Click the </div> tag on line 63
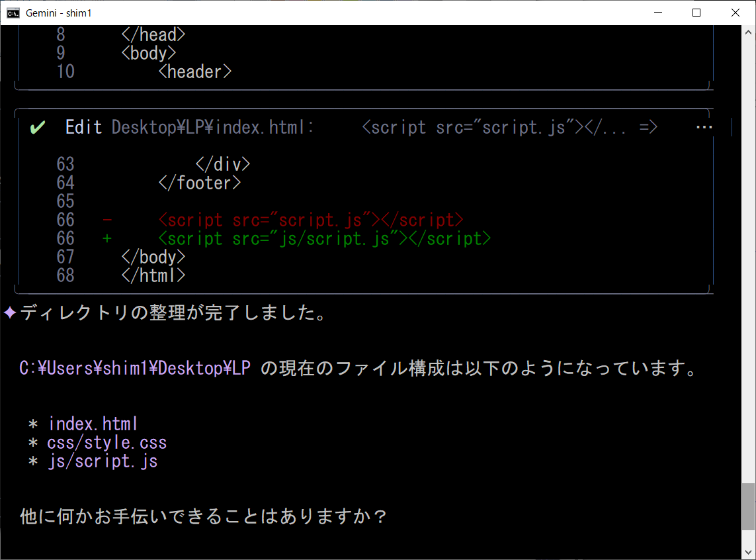 pos(223,164)
